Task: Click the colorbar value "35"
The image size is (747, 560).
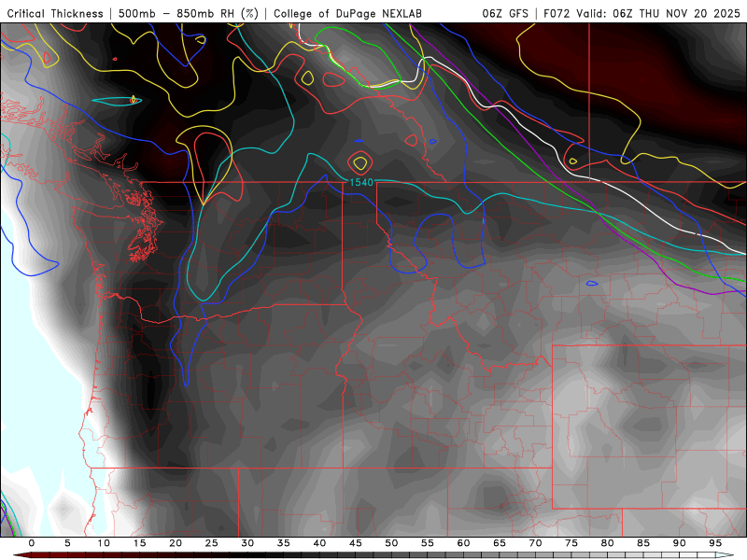Action: [x=284, y=543]
